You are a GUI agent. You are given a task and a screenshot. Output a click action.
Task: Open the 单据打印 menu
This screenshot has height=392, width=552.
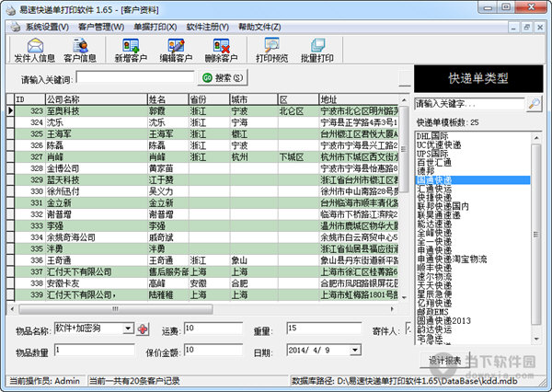(x=155, y=27)
